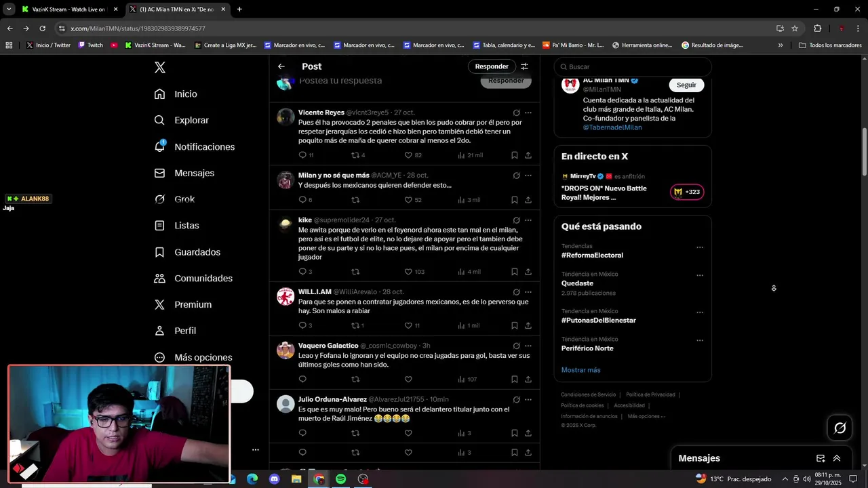Open the @TabernadelMilan link
868x488 pixels.
pos(612,127)
